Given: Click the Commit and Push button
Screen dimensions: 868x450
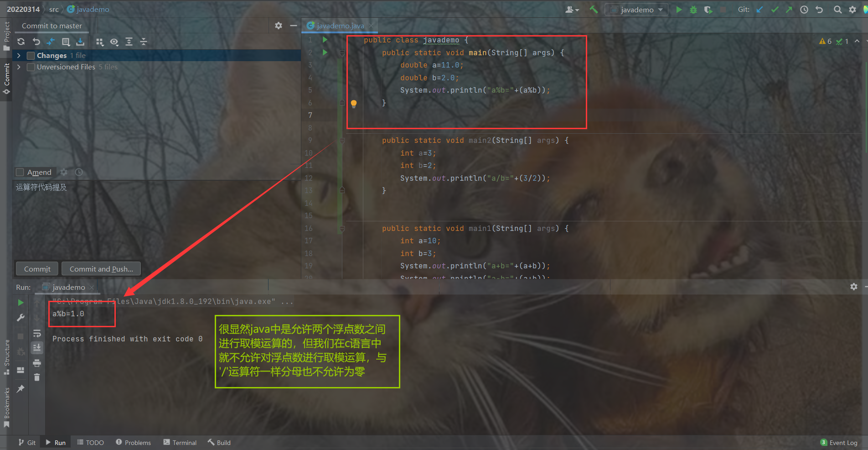Looking at the screenshot, I should click(x=101, y=269).
